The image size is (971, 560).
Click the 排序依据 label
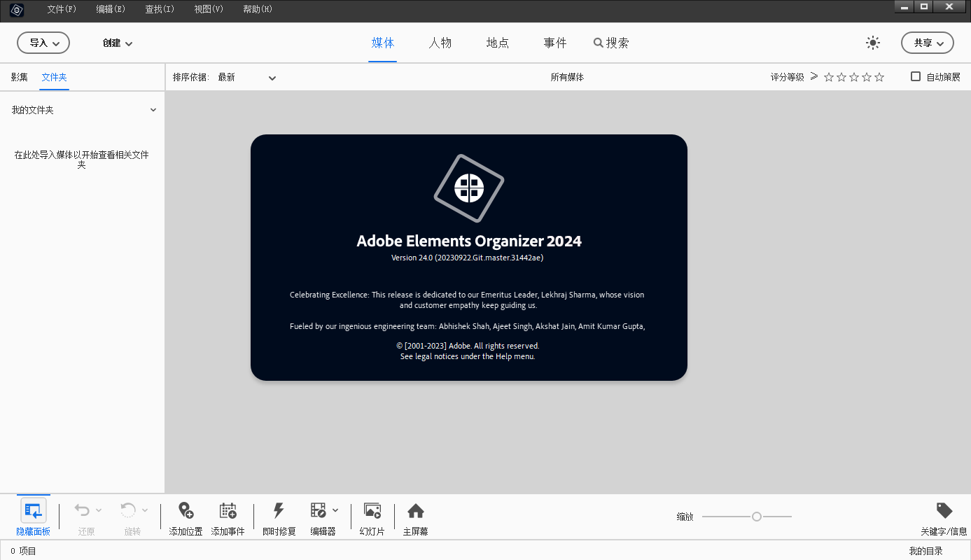pos(190,77)
